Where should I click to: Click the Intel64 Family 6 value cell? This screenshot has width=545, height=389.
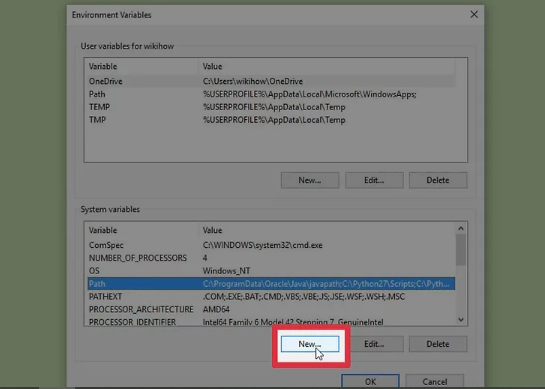(293, 322)
